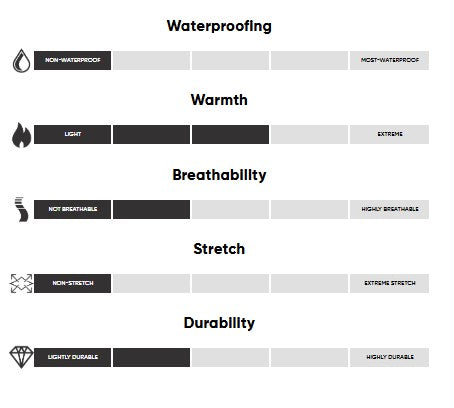Viewport: 454px width, 408px height.
Task: Click the water droplet waterproofing icon
Action: [21, 60]
